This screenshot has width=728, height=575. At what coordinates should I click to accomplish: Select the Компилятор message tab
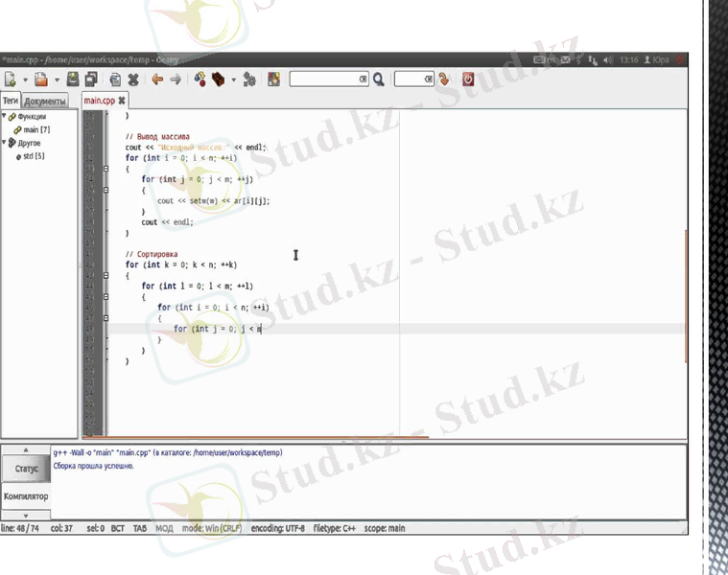pos(26,496)
